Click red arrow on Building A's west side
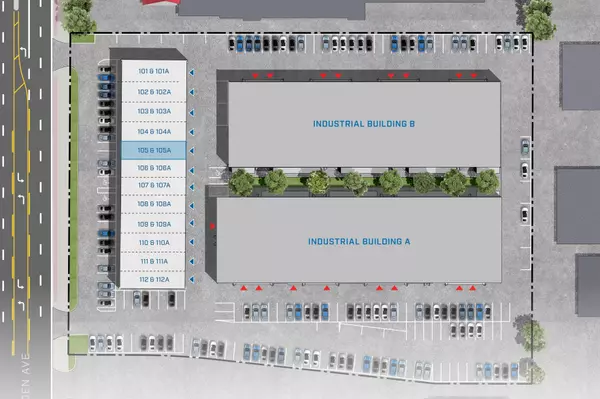Viewport: 600px width, 399px height. (212, 226)
